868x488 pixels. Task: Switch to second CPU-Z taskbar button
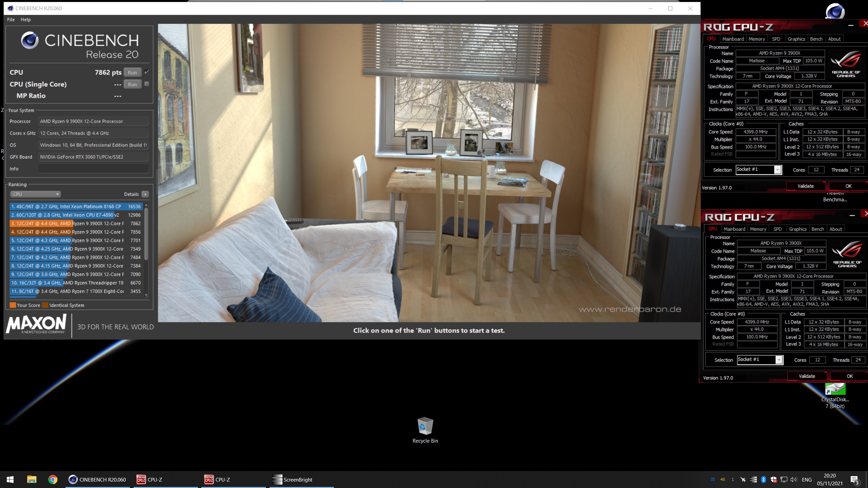coord(233,480)
